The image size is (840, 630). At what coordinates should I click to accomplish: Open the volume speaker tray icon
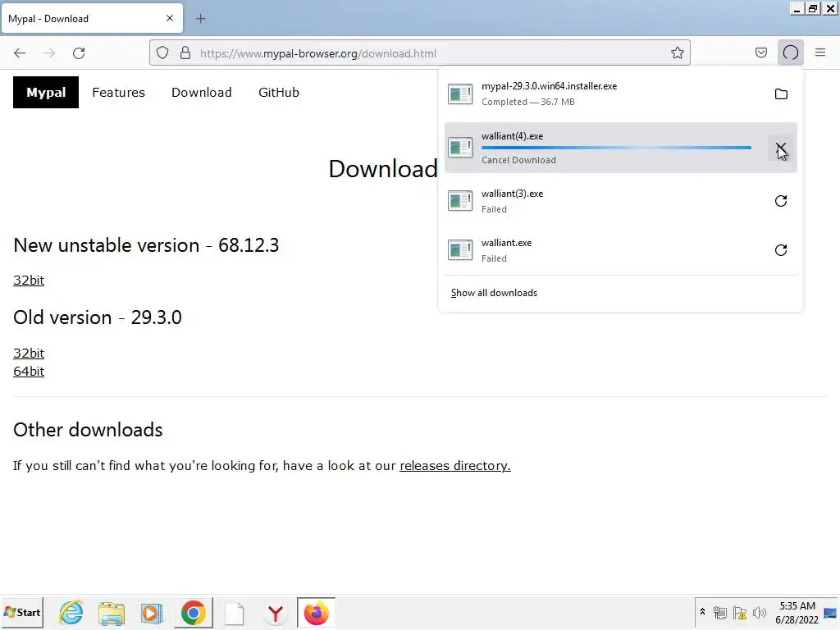click(x=759, y=613)
